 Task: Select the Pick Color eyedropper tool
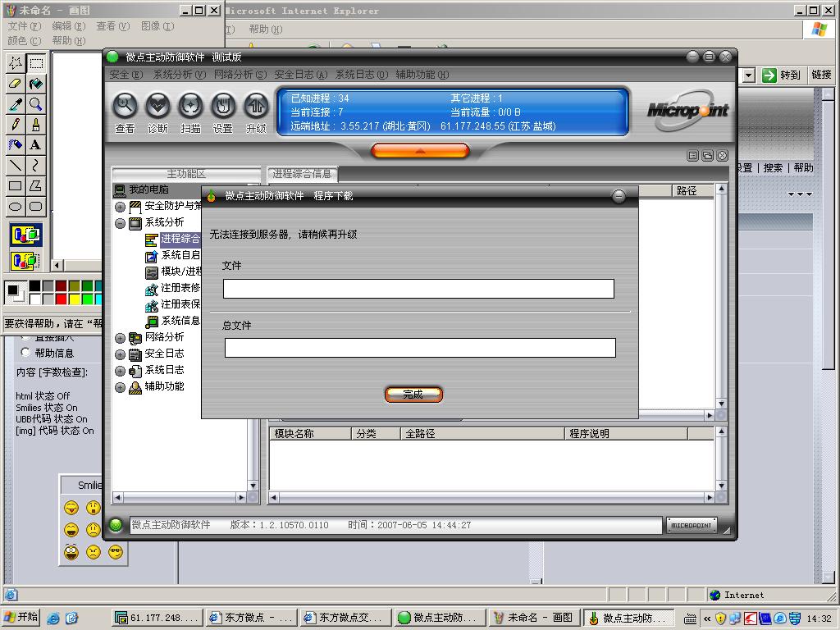tap(15, 104)
